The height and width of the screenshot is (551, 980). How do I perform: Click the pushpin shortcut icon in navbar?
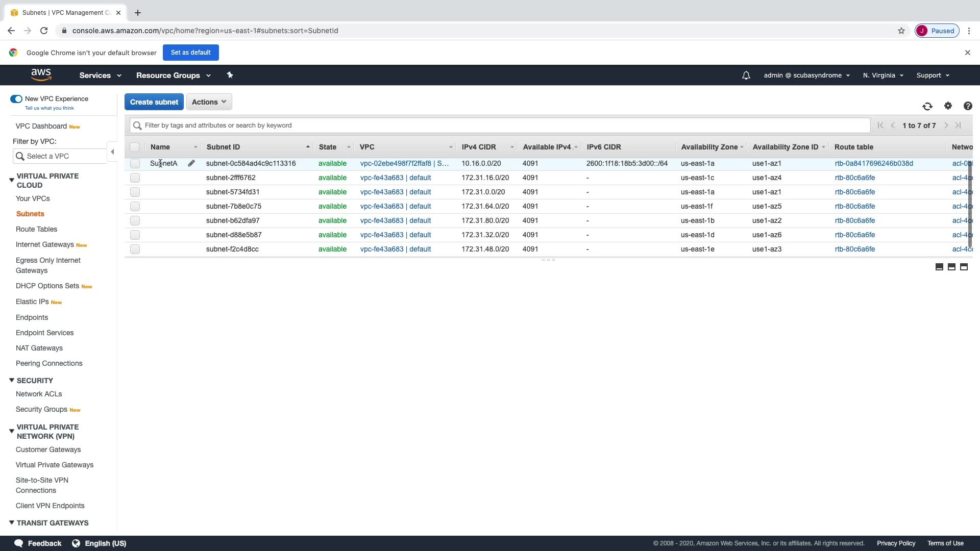(x=230, y=75)
